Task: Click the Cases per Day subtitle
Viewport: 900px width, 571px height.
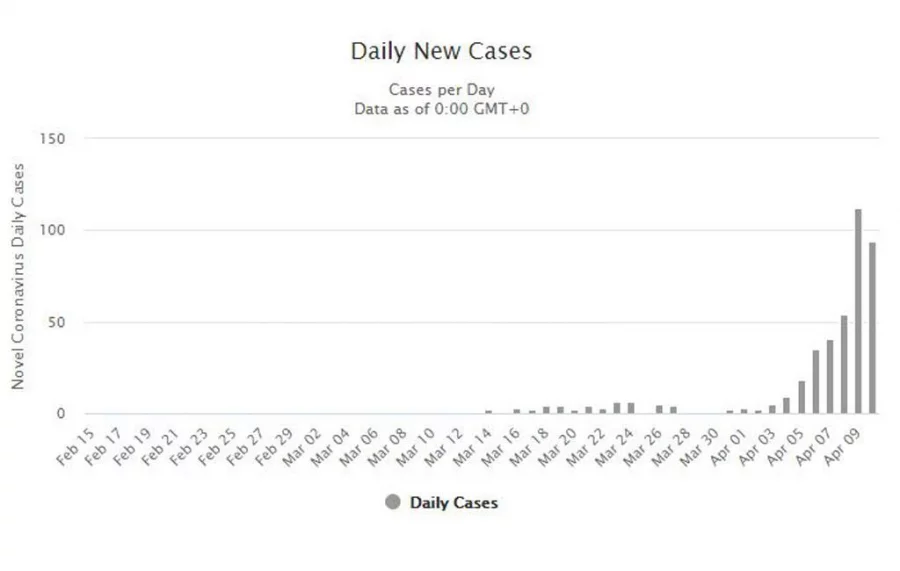Action: coord(441,90)
